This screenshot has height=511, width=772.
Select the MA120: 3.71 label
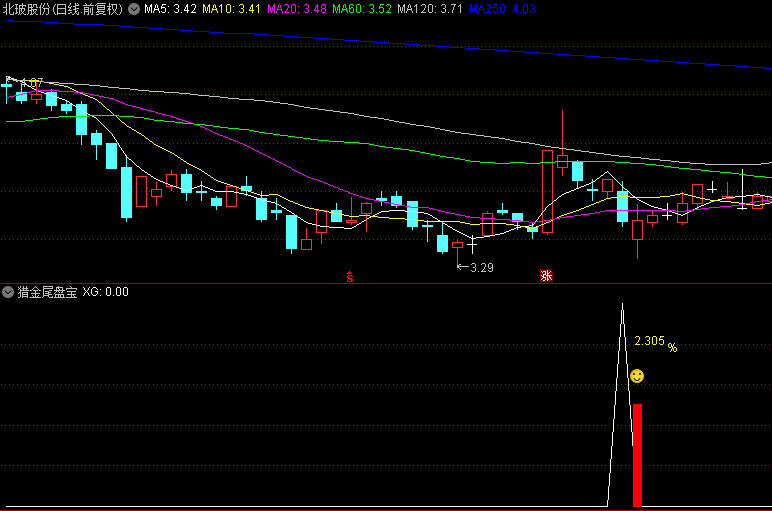pyautogui.click(x=430, y=9)
